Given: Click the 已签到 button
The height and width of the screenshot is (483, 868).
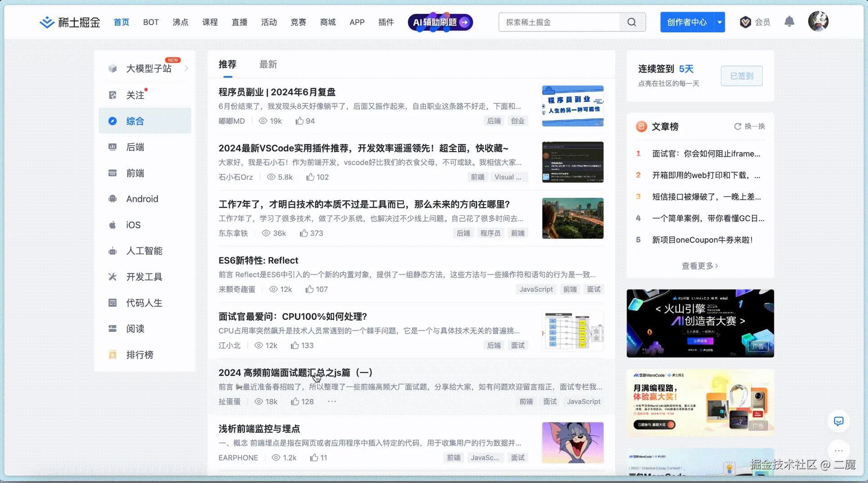Looking at the screenshot, I should (x=741, y=76).
